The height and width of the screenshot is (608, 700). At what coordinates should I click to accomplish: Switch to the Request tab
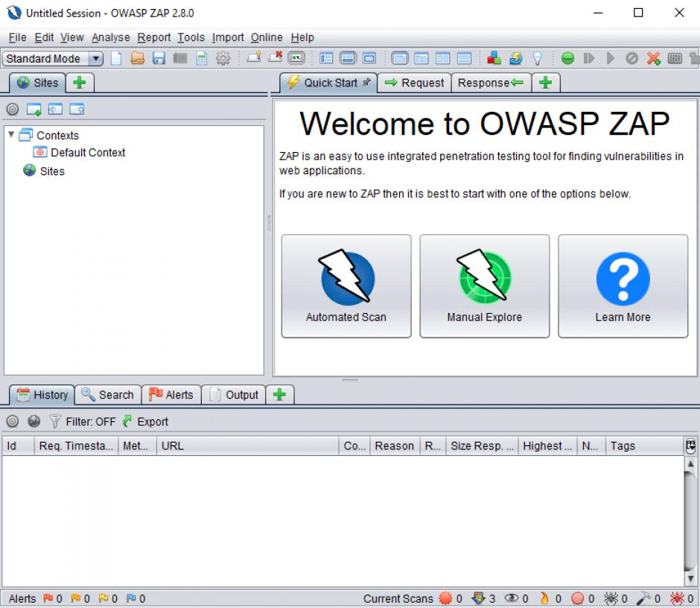click(x=414, y=83)
